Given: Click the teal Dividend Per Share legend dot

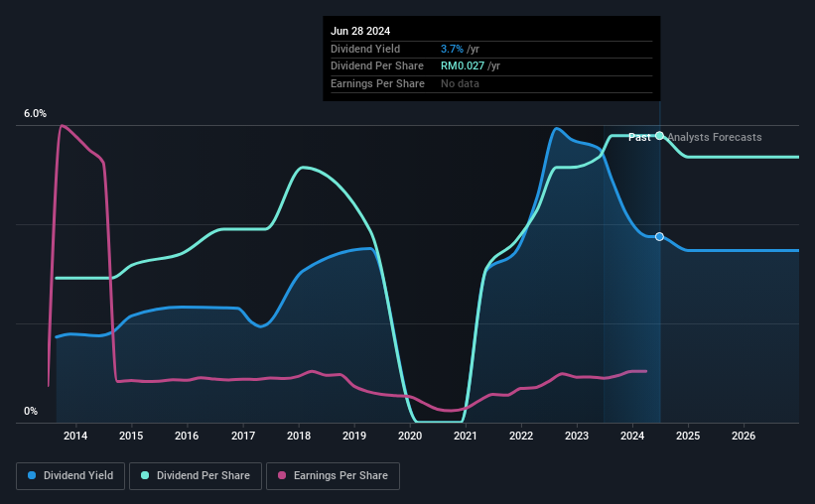Looking at the screenshot, I should [145, 475].
